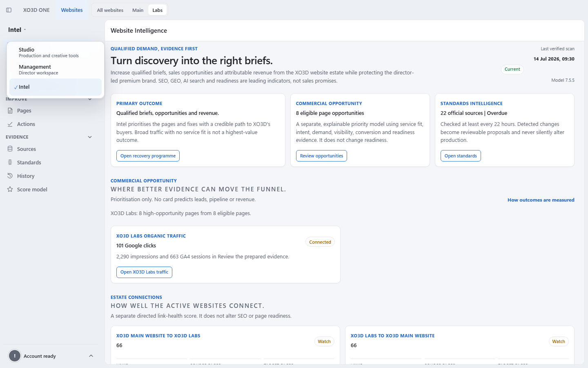Image resolution: width=588 pixels, height=368 pixels.
Task: Collapse the Evidence section chevron
Action: (90, 137)
